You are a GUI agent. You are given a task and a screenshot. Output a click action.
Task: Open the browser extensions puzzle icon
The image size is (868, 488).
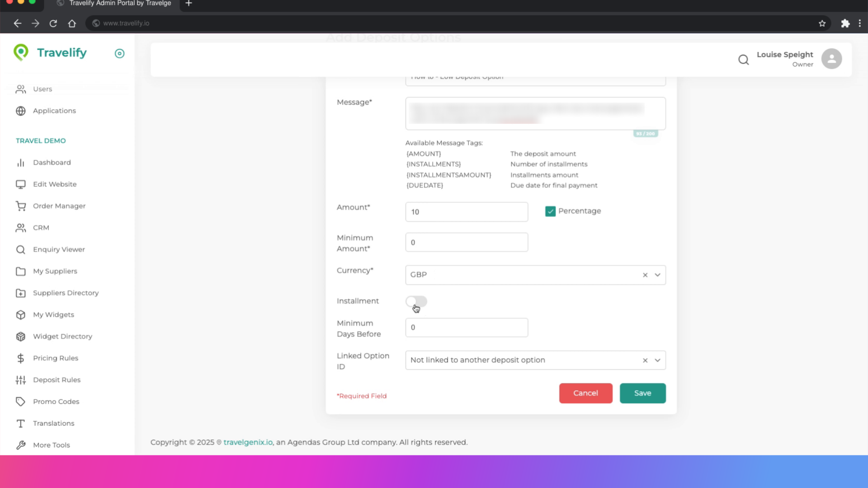pyautogui.click(x=845, y=23)
